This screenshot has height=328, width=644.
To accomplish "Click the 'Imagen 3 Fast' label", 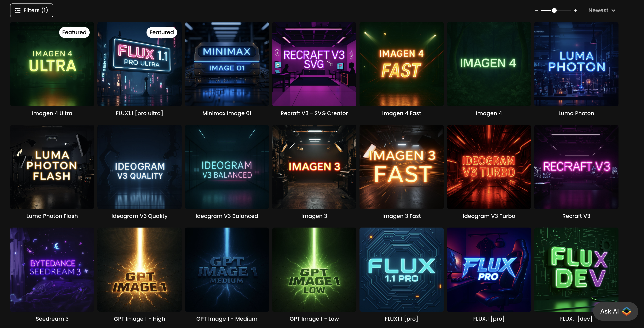I will 401,216.
